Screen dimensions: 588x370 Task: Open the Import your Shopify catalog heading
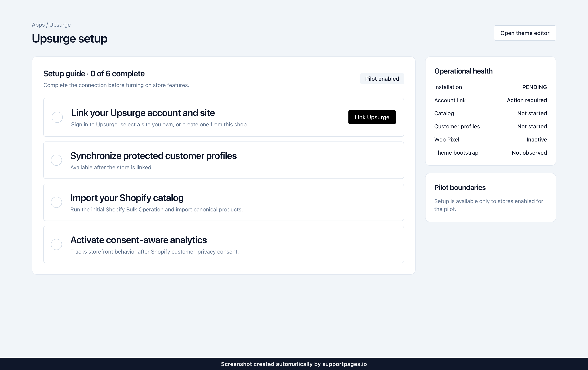pyautogui.click(x=127, y=198)
